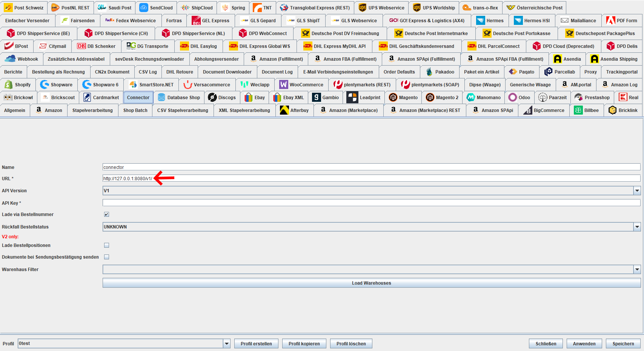Click the Magento 2 logo icon
This screenshot has height=351, width=644.
(430, 97)
